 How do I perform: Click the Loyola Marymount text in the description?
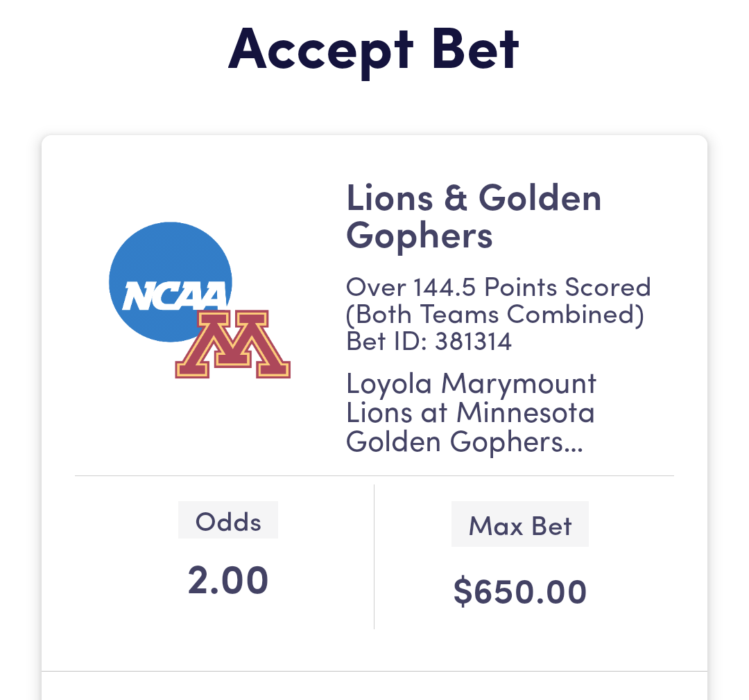point(471,383)
